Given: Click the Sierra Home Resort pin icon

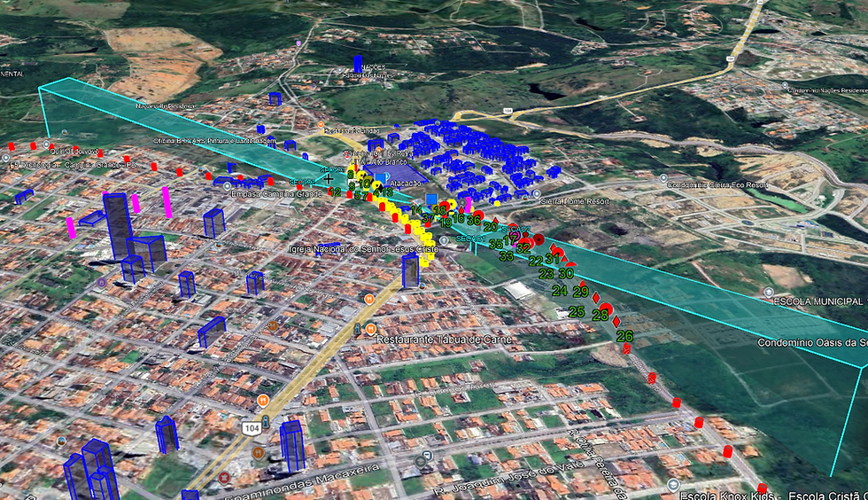Looking at the screenshot, I should click(536, 194).
